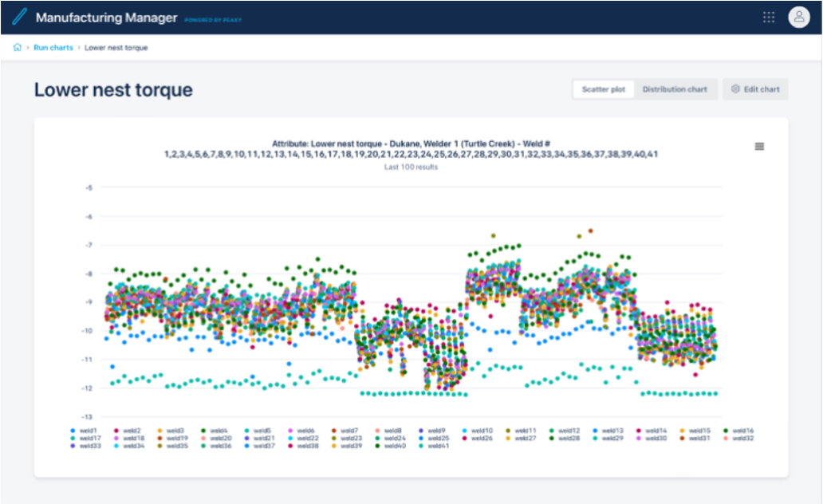Go to Run charts breadcrumb link
Screen dimensions: 823x504
(53, 48)
